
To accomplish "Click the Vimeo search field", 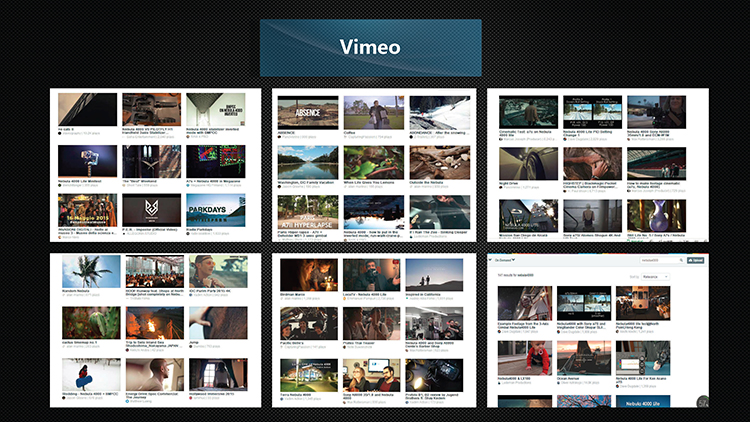I will [x=659, y=260].
